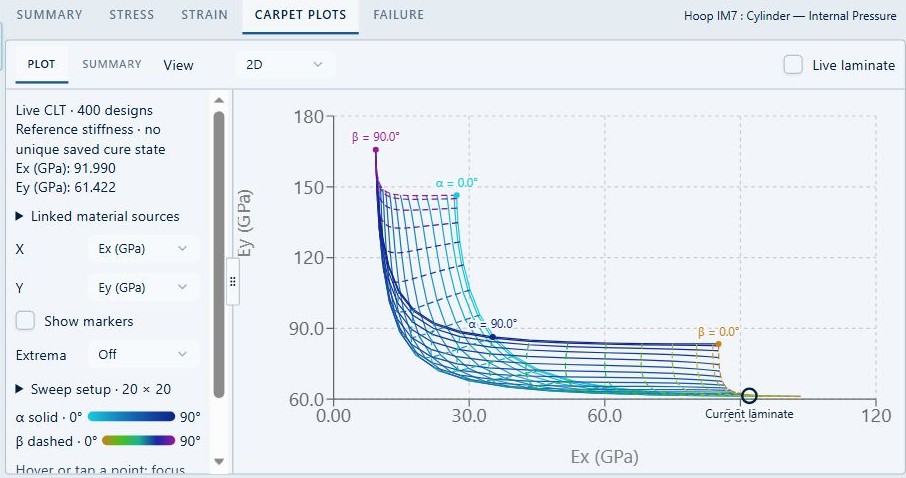This screenshot has width=906, height=478.
Task: Open the X axis Ex (GPa) dropdown
Action: 143,249
